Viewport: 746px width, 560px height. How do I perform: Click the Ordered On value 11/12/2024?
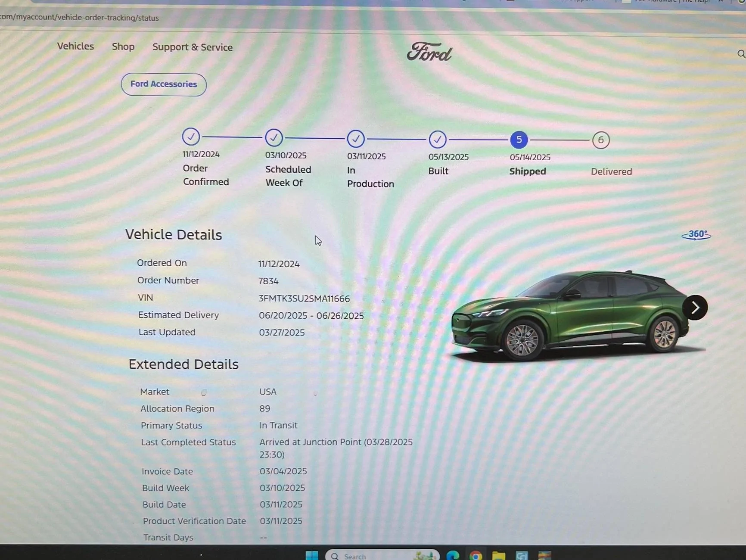coord(279,264)
